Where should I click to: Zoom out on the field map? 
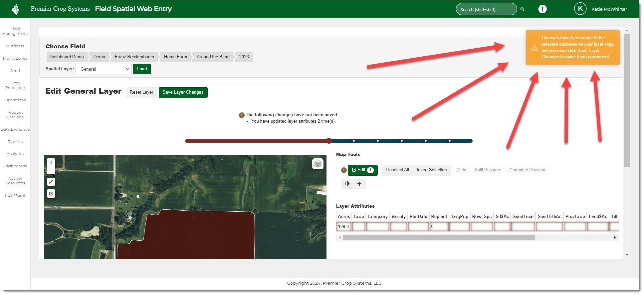click(x=51, y=170)
